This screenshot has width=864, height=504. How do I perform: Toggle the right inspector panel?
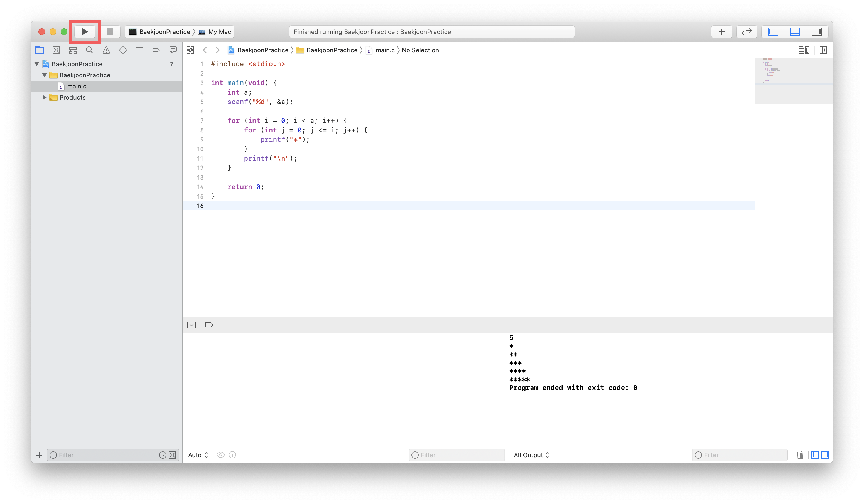coord(816,32)
